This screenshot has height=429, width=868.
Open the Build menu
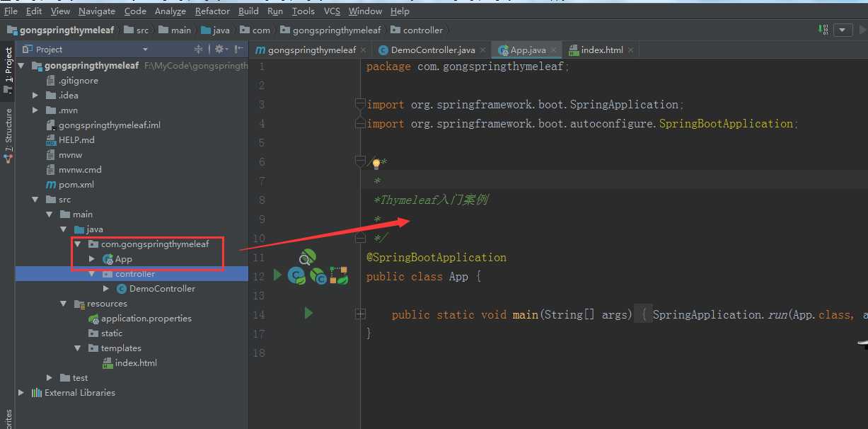pyautogui.click(x=248, y=11)
